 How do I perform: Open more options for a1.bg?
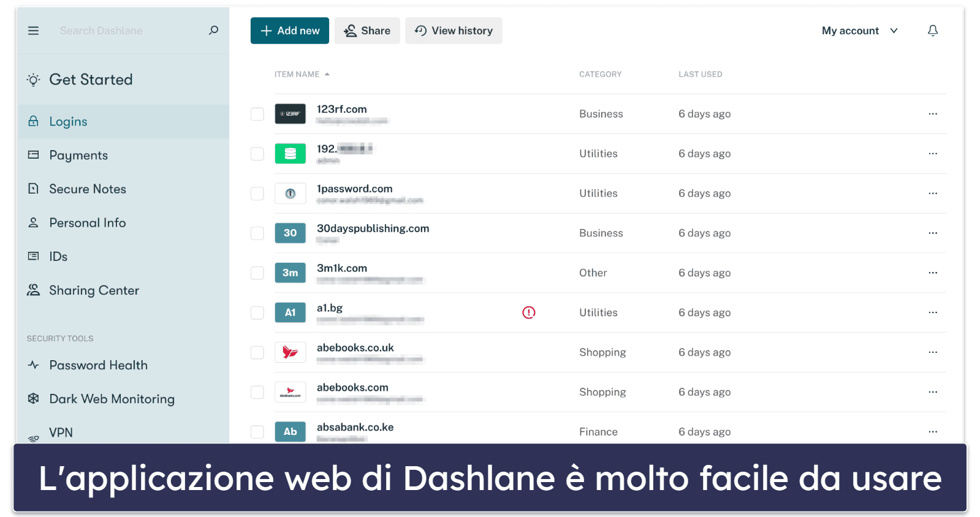(x=932, y=312)
